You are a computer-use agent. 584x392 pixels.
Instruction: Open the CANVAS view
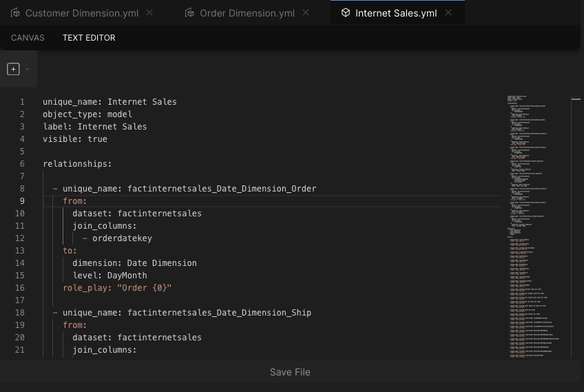pyautogui.click(x=28, y=38)
